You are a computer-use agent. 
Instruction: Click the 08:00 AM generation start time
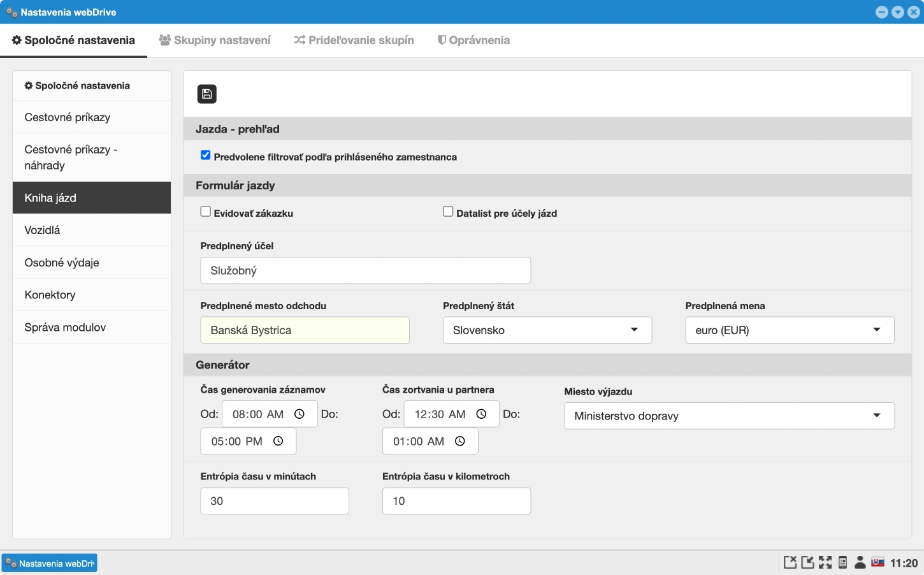pyautogui.click(x=270, y=414)
